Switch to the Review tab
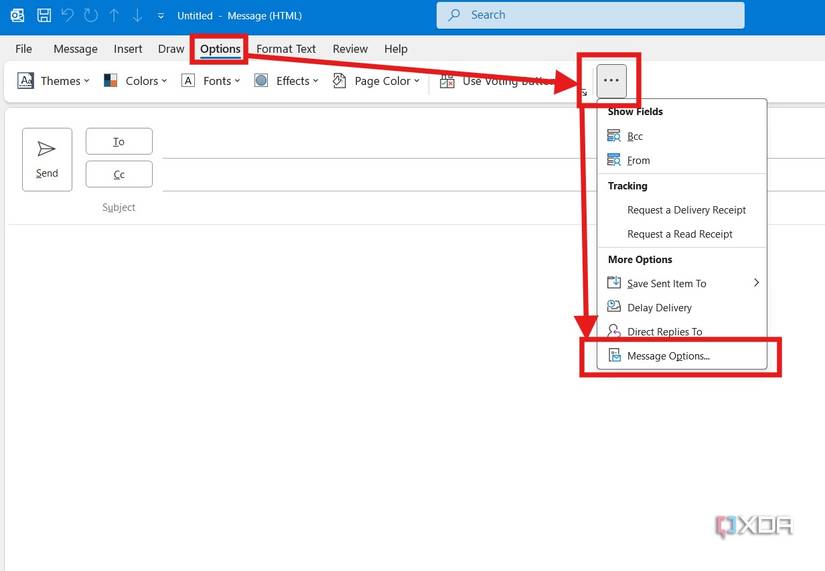Viewport: 825px width, 571px height. click(x=350, y=49)
